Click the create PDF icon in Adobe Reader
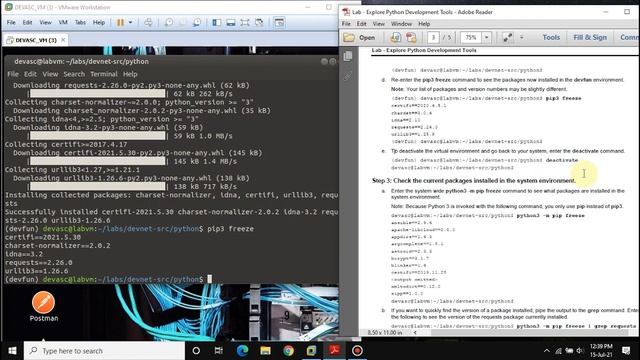Screen dimensions: 640x360 [x=411, y=38]
